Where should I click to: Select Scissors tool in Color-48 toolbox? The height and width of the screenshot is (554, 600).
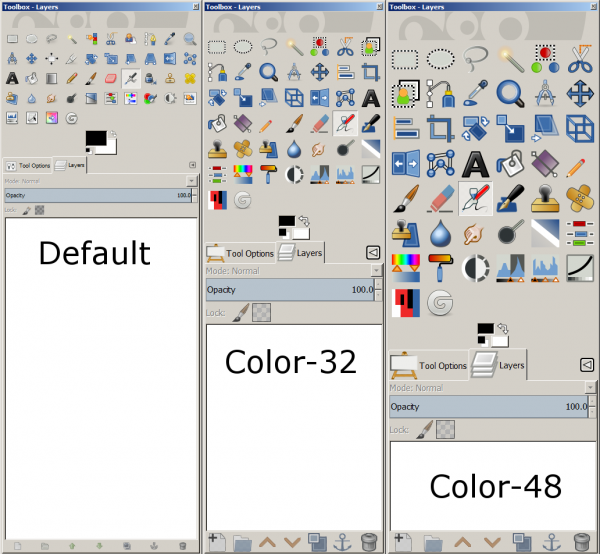coord(580,59)
